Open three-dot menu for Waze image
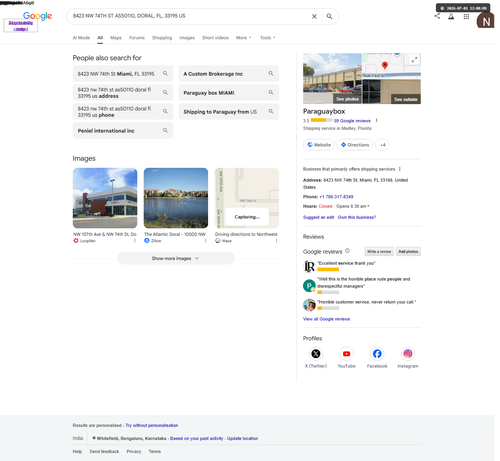 coord(276,241)
